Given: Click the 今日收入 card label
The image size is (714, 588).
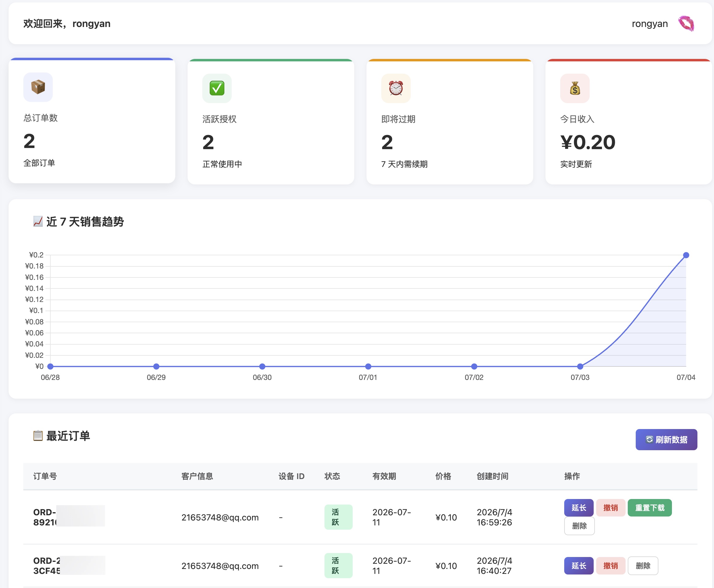Looking at the screenshot, I should (577, 119).
